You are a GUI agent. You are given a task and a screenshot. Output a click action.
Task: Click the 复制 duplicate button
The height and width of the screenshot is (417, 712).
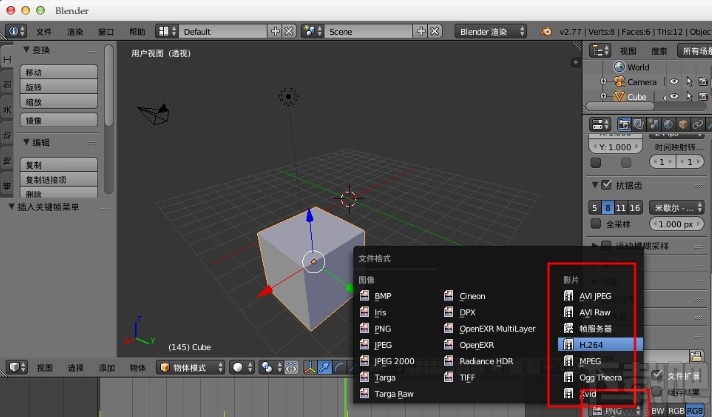(x=59, y=164)
